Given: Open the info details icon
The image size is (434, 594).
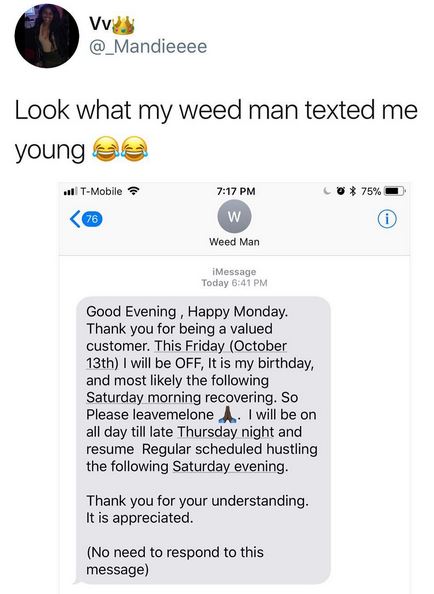Looking at the screenshot, I should click(x=387, y=219).
